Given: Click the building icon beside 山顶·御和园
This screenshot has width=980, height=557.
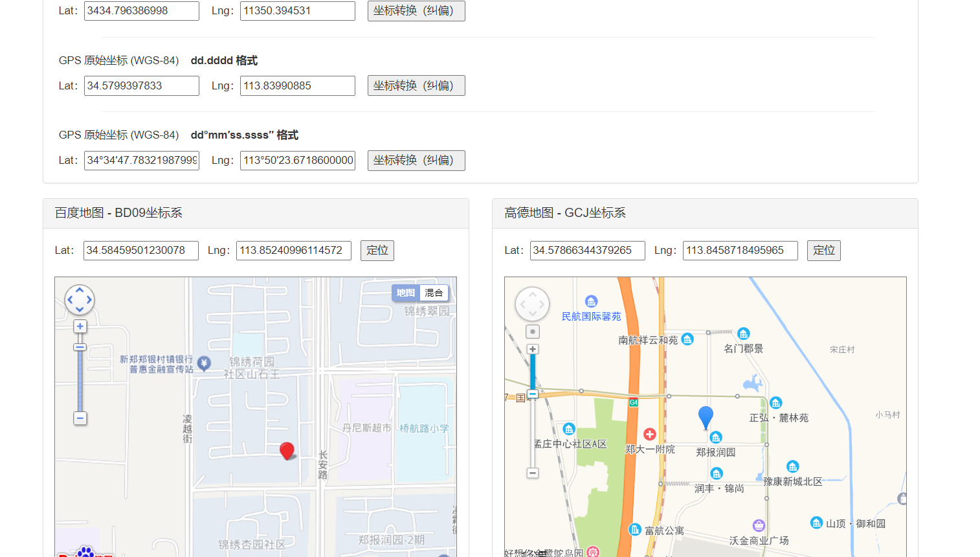Looking at the screenshot, I should click(817, 522).
